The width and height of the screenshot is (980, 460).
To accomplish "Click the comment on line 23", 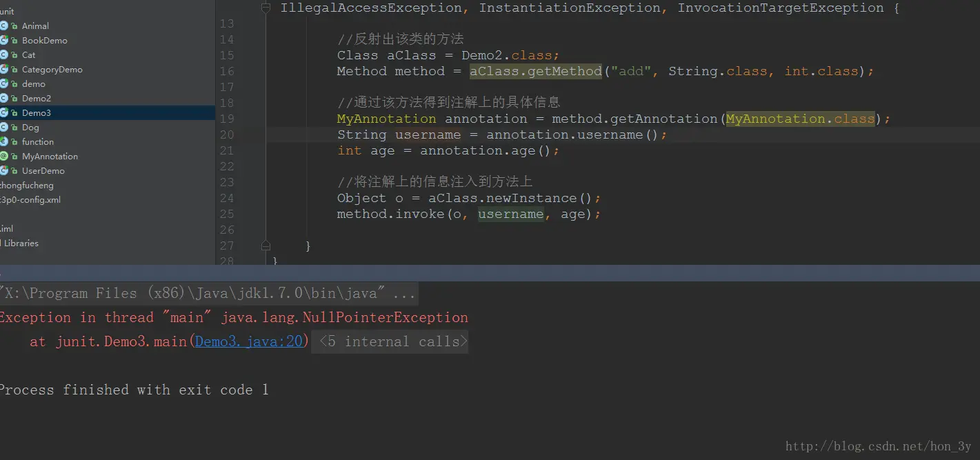I will tap(434, 182).
